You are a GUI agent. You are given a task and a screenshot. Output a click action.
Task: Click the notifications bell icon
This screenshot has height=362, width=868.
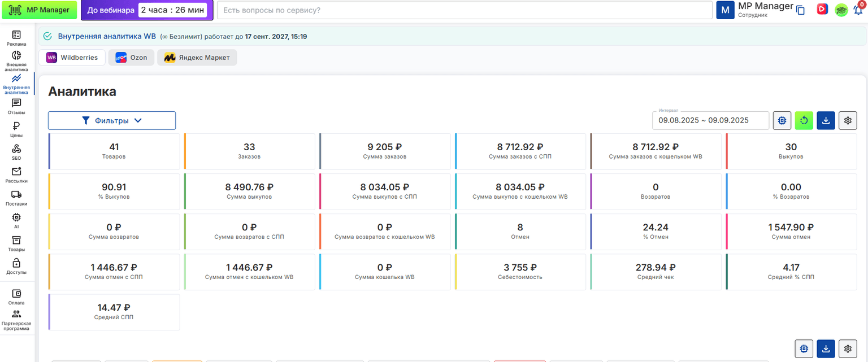pyautogui.click(x=858, y=10)
